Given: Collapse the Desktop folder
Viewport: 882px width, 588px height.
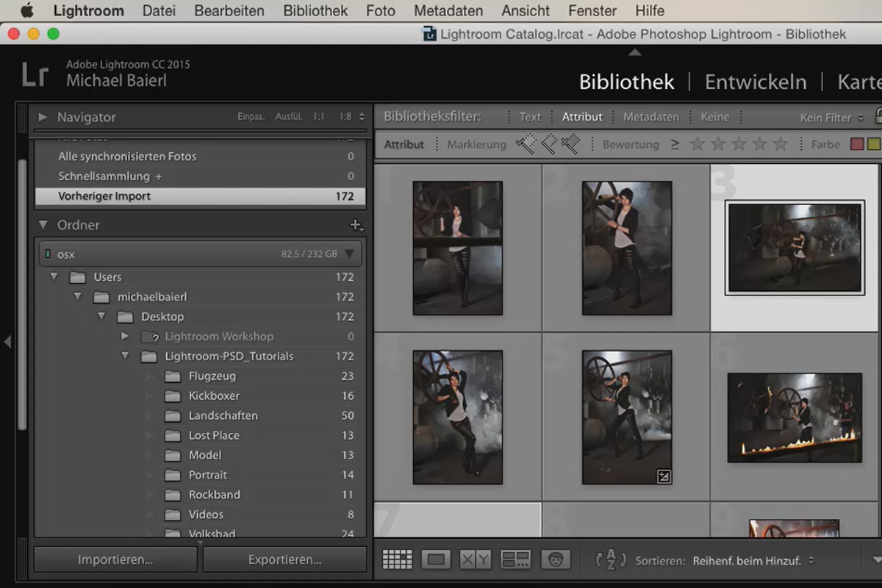Looking at the screenshot, I should click(x=101, y=317).
